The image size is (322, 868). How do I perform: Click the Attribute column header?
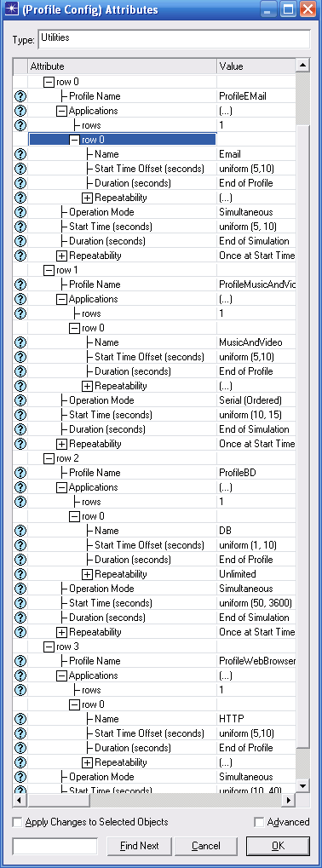click(x=123, y=66)
